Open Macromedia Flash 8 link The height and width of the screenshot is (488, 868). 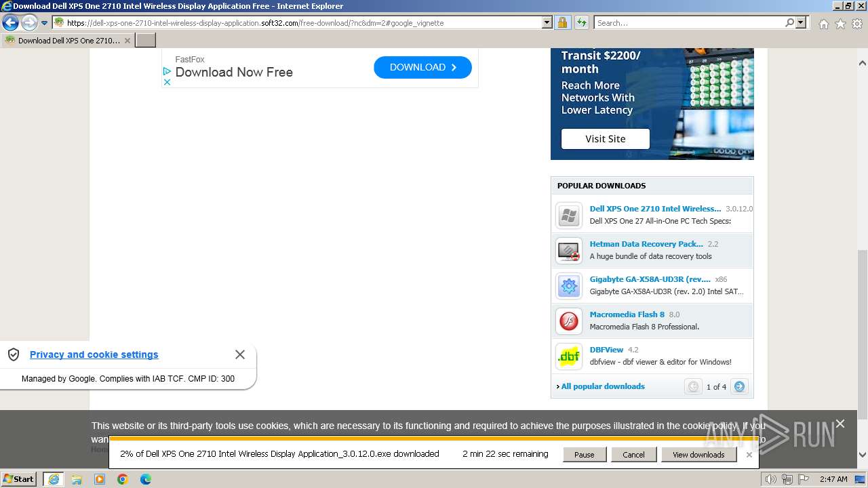pyautogui.click(x=627, y=314)
